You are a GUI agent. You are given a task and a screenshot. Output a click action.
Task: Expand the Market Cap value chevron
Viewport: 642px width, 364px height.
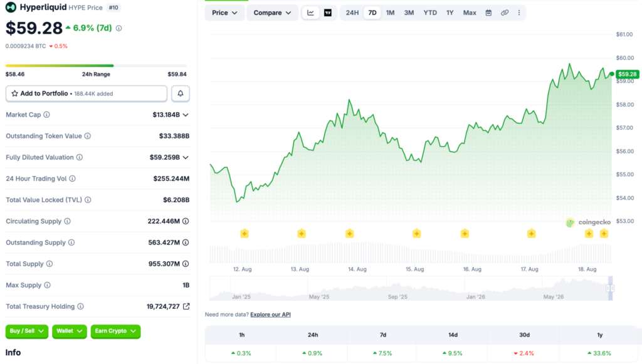[x=186, y=115]
